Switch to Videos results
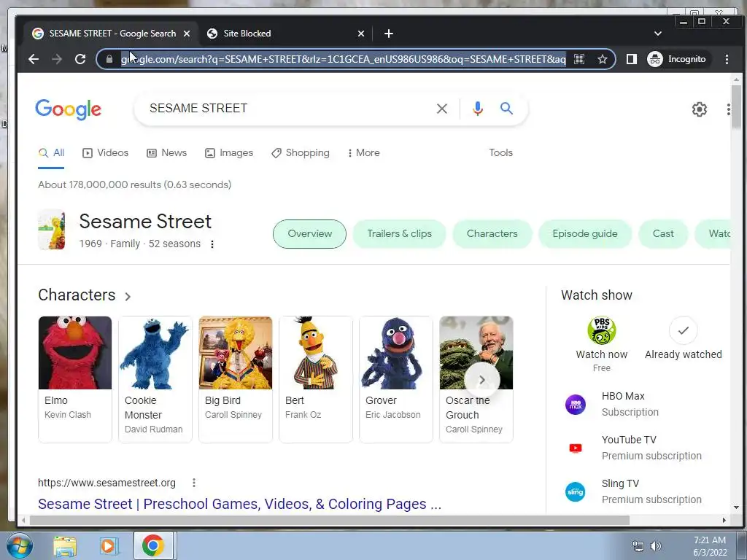The image size is (747, 560). point(105,153)
